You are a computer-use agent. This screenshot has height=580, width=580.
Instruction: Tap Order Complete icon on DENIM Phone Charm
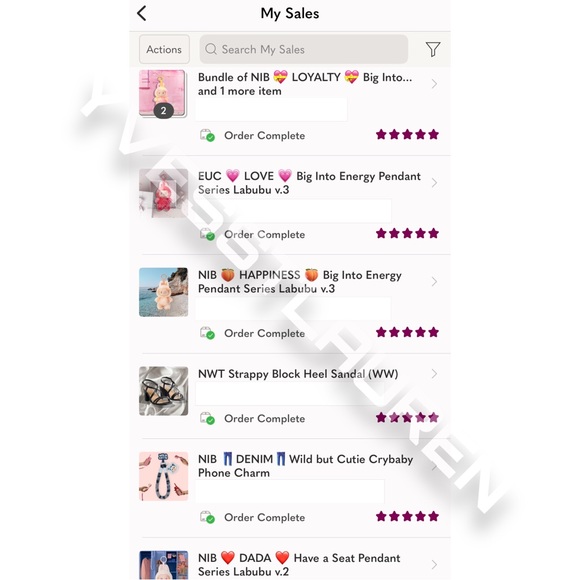click(x=207, y=517)
